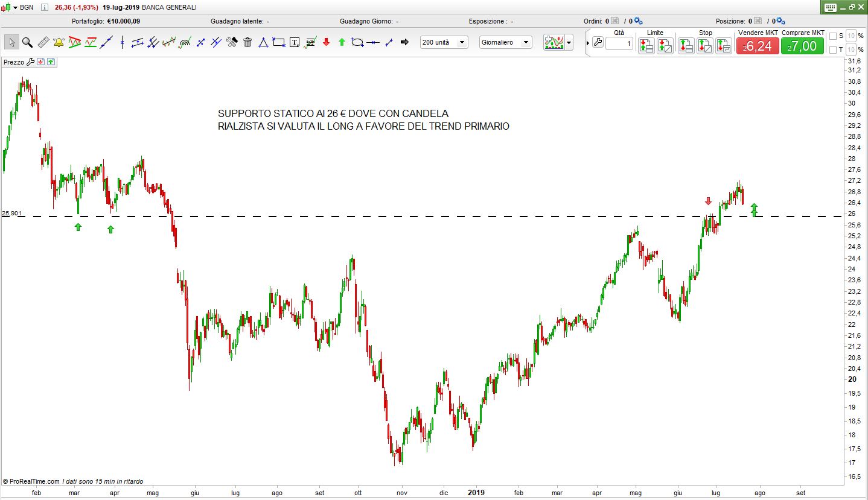Open orders gear settings
The width and height of the screenshot is (868, 500).
(x=638, y=21)
